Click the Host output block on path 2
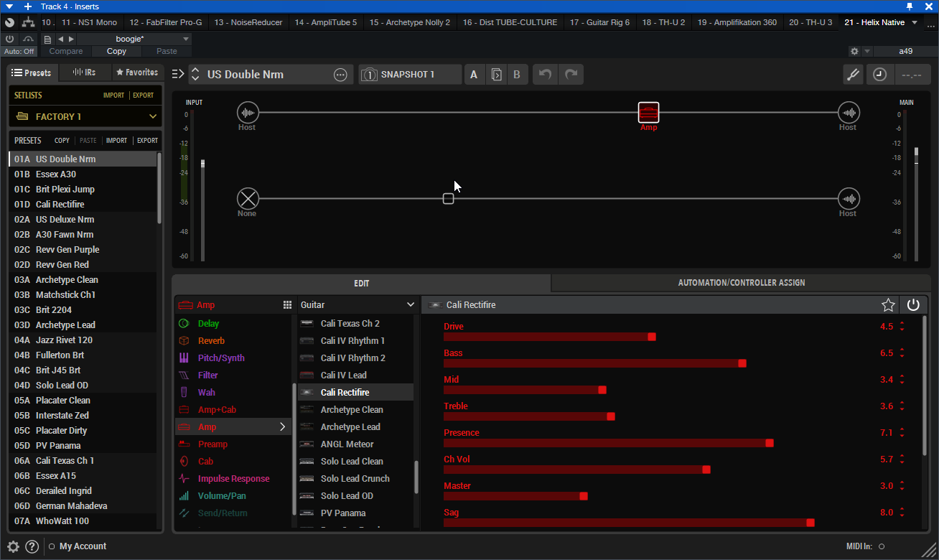 849,198
